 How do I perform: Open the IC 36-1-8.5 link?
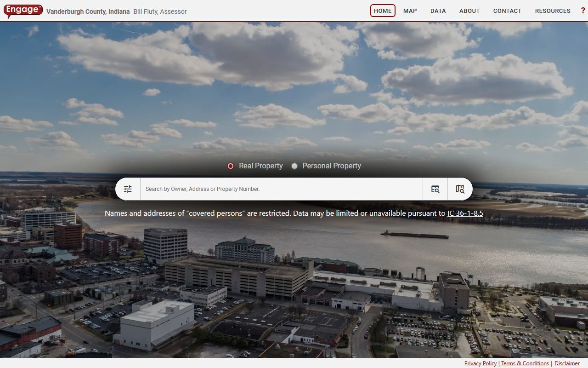465,213
